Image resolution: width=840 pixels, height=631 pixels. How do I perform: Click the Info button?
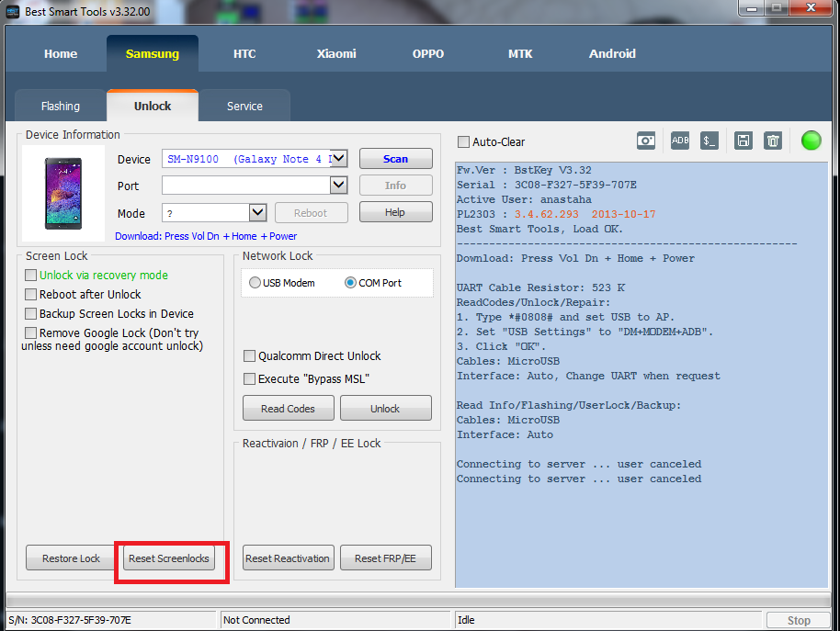point(396,186)
